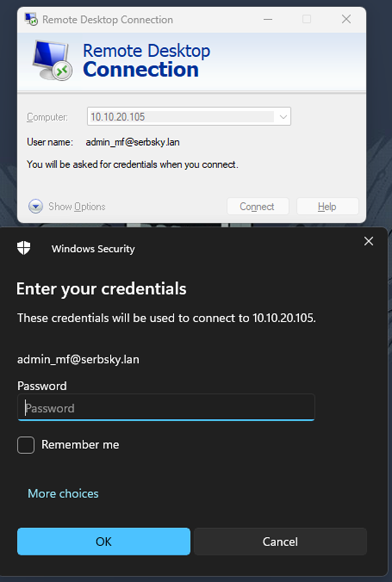Image resolution: width=392 pixels, height=582 pixels.
Task: Click the Computer field showing 10.10.20.105
Action: point(182,117)
